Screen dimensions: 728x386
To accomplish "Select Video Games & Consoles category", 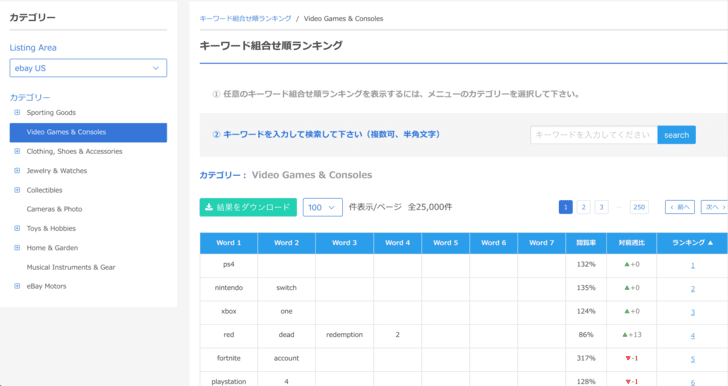I will 88,132.
